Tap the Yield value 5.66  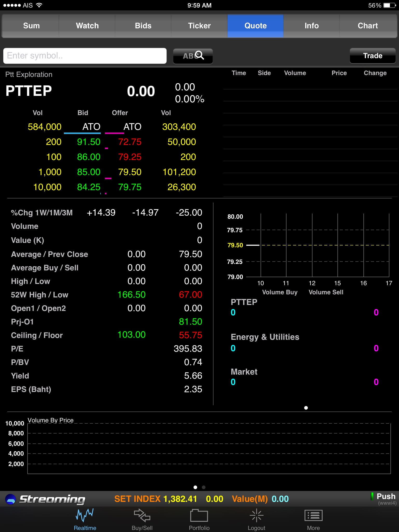[193, 376]
